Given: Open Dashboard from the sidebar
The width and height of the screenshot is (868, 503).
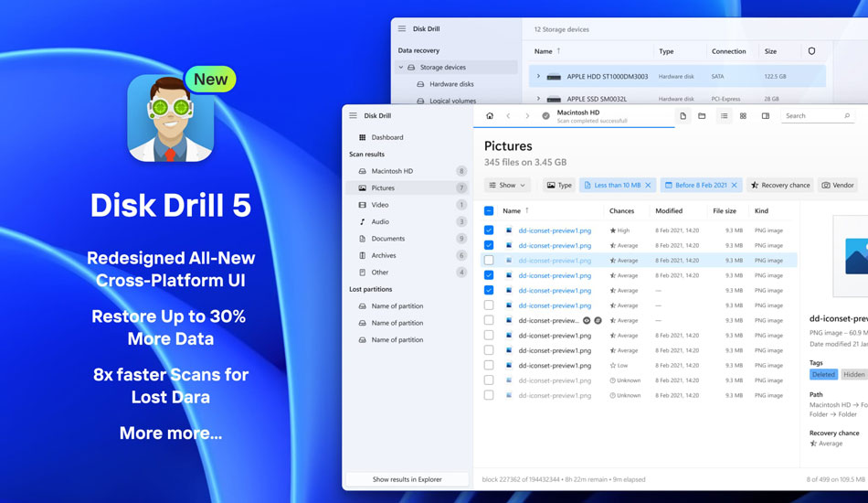Looking at the screenshot, I should pos(386,137).
